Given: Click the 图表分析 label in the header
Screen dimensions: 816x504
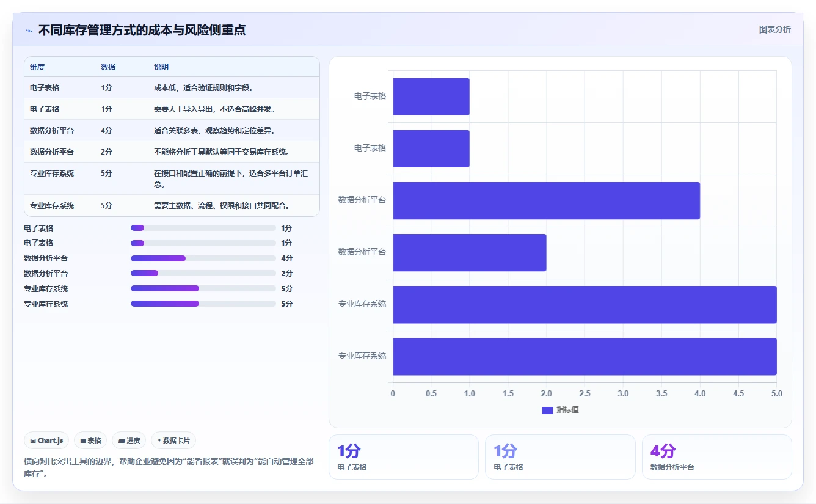Looking at the screenshot, I should (x=774, y=29).
